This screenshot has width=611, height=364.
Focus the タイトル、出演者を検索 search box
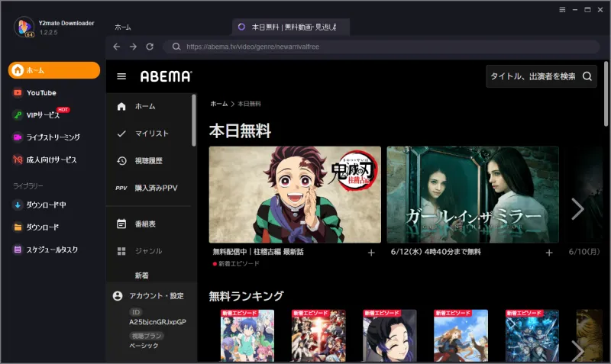[x=541, y=76]
